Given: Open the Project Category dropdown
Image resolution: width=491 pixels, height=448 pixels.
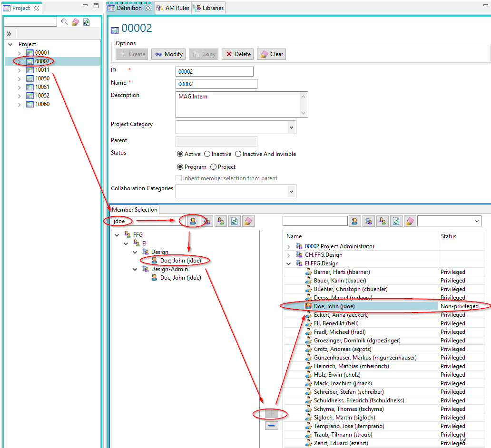Looking at the screenshot, I should point(291,127).
